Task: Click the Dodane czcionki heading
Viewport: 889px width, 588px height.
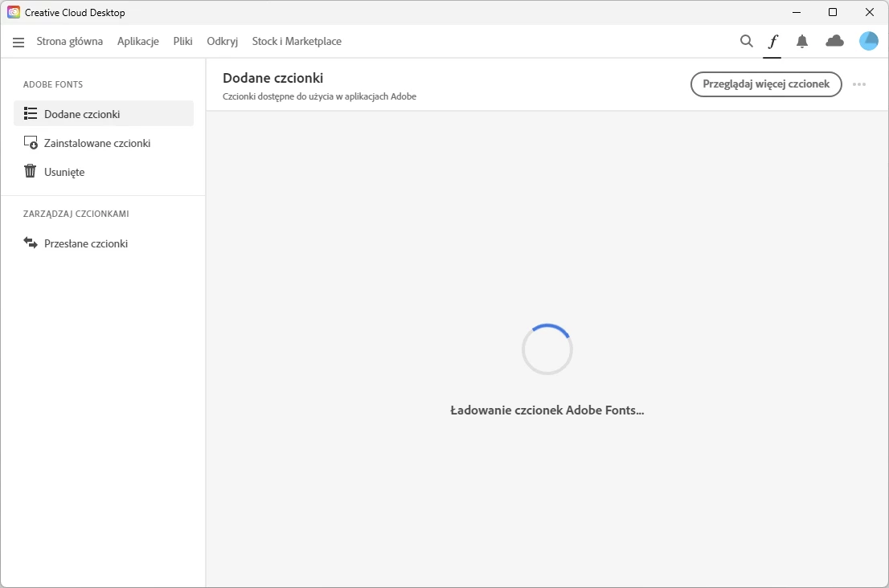Action: 272,78
